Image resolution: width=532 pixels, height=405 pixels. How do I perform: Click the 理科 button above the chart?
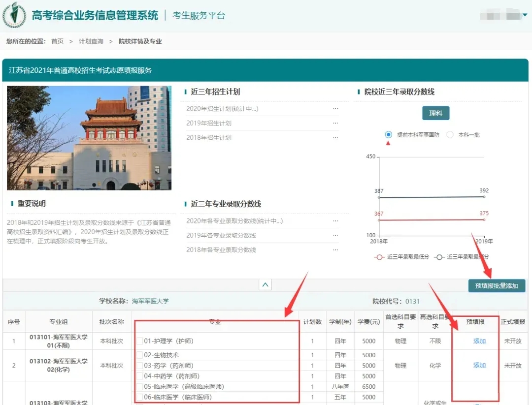(435, 113)
